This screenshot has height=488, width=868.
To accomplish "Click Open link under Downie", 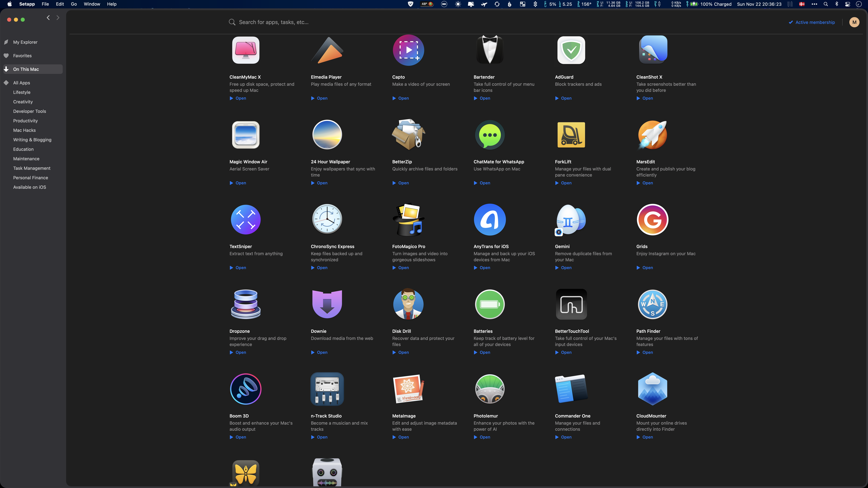I will tap(319, 352).
